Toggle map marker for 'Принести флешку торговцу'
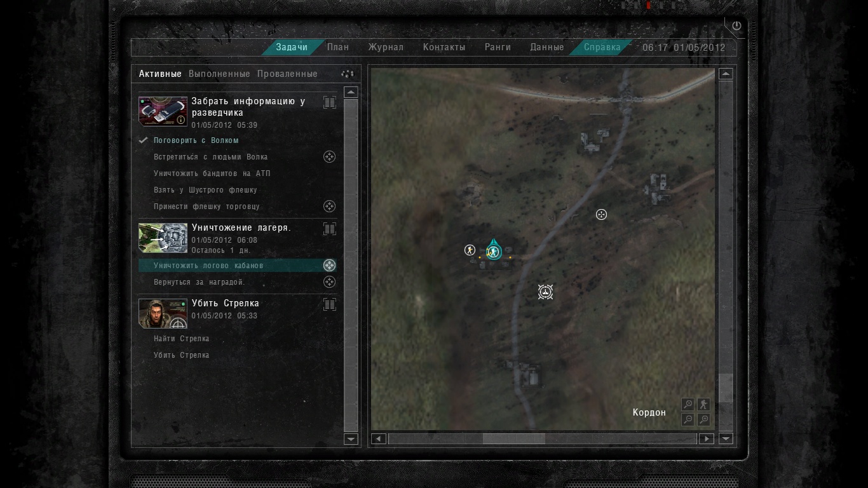868x488 pixels. 329,207
